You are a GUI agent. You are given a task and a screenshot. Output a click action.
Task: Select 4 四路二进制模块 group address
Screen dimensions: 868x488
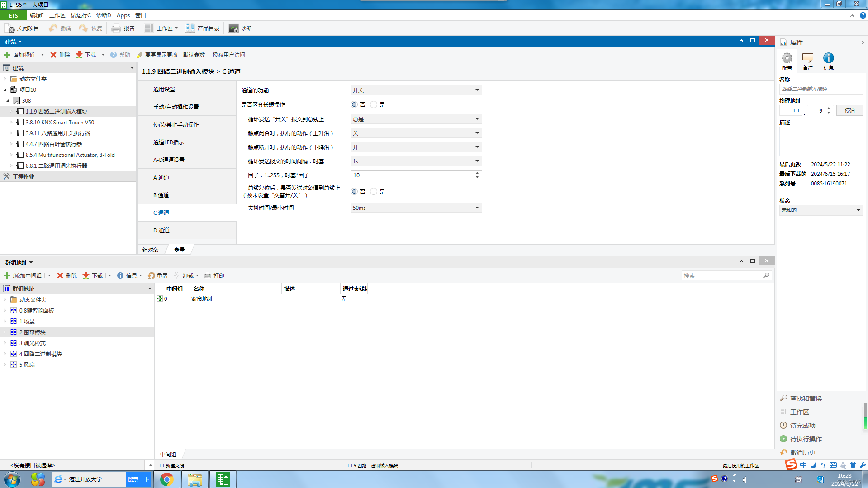pos(41,354)
